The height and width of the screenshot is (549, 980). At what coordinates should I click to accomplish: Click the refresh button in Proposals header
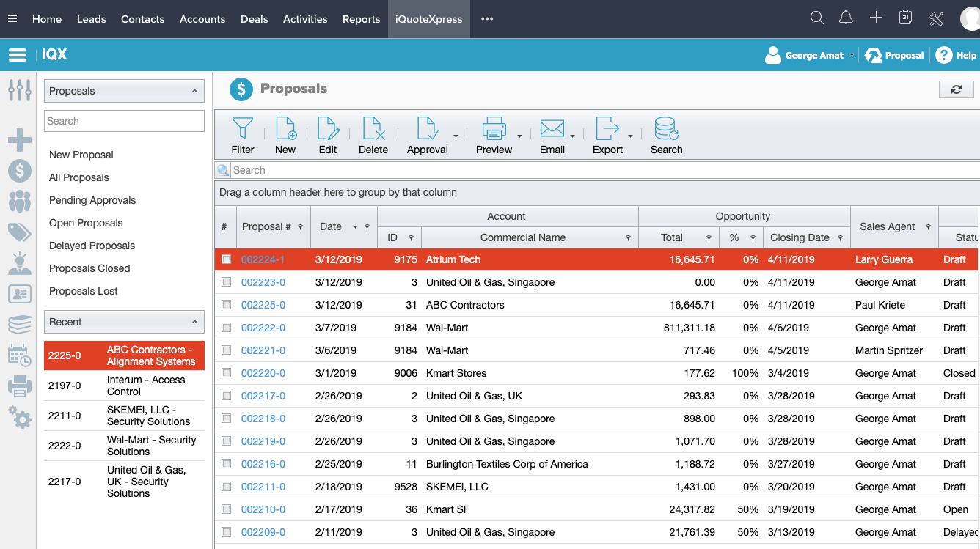pos(956,89)
